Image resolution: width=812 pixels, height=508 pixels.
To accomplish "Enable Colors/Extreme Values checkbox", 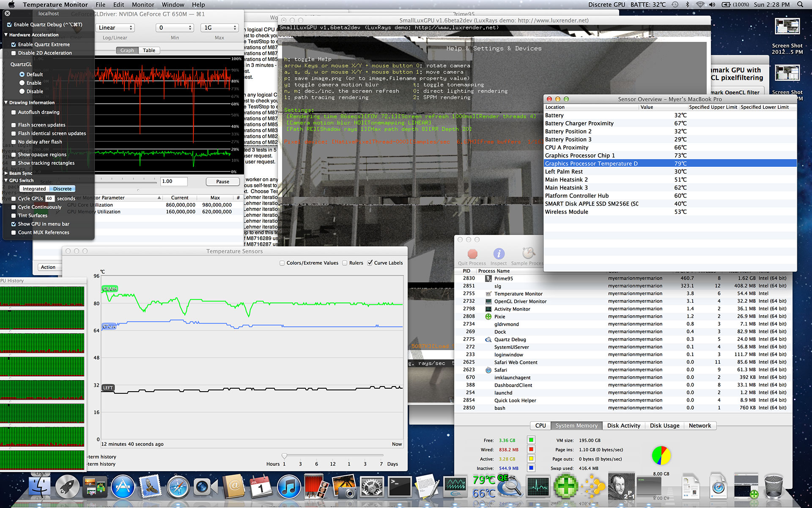I will click(x=282, y=263).
